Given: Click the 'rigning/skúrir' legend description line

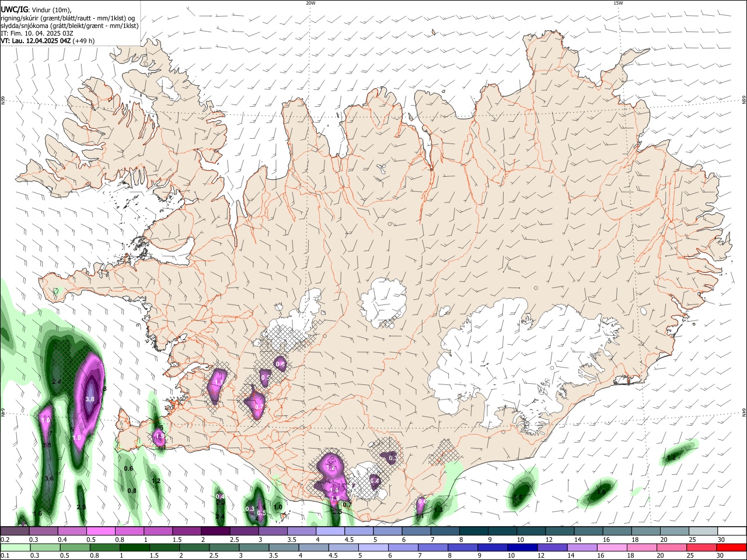Looking at the screenshot, I should pyautogui.click(x=68, y=18).
